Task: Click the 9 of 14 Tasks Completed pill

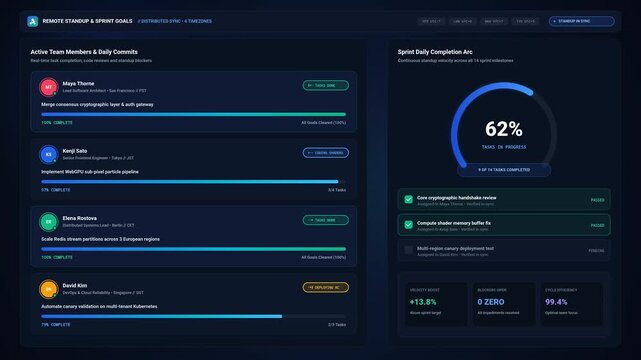Action: tap(504, 170)
